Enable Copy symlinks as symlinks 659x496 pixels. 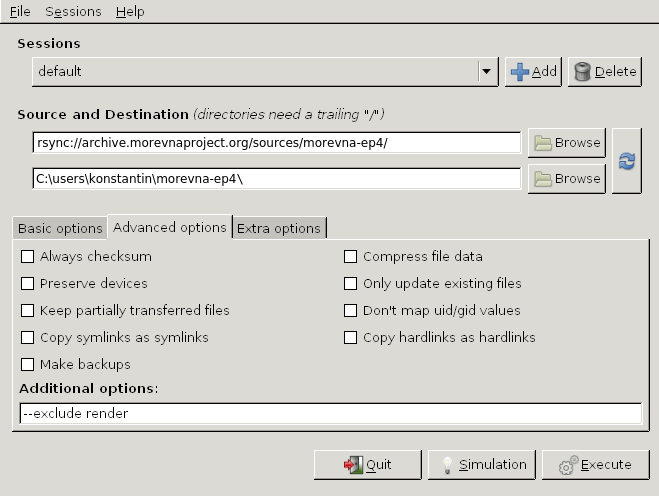28,338
